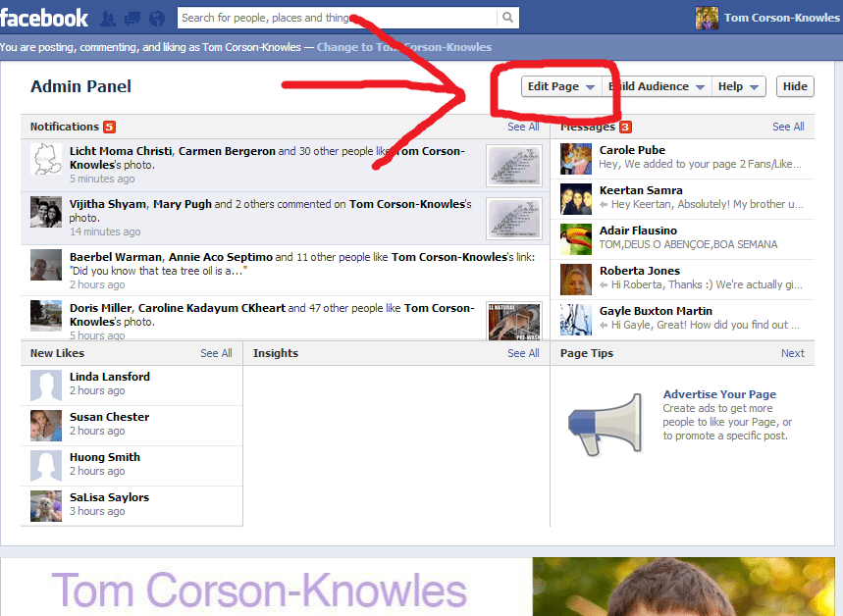
Task: Click Vijitha Shyam's notification avatar
Action: [46, 212]
